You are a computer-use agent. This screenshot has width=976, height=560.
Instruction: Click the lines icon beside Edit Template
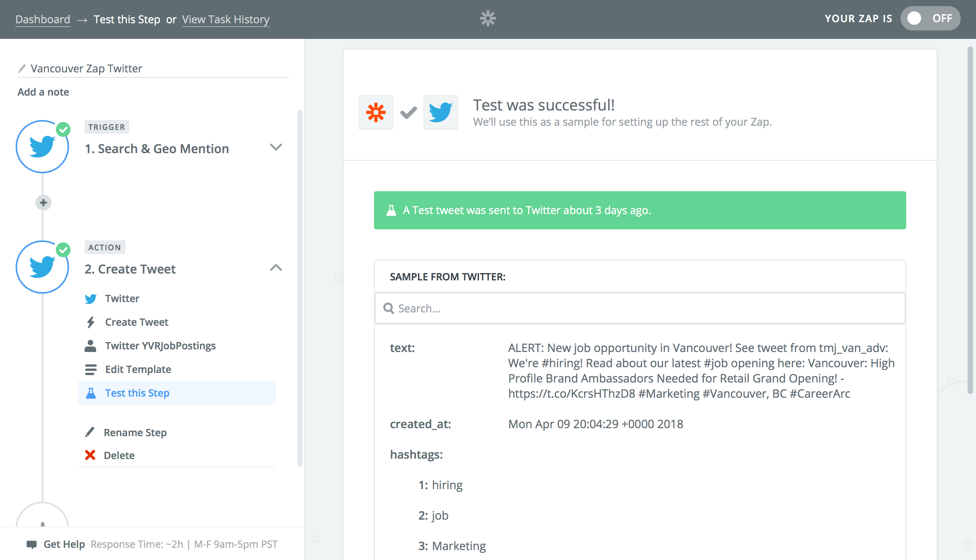click(91, 369)
